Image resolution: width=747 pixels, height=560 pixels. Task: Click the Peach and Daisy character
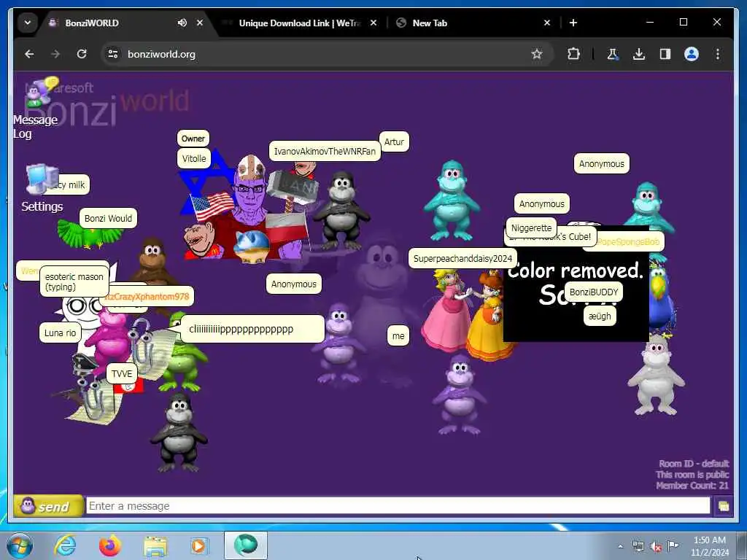pyautogui.click(x=469, y=314)
